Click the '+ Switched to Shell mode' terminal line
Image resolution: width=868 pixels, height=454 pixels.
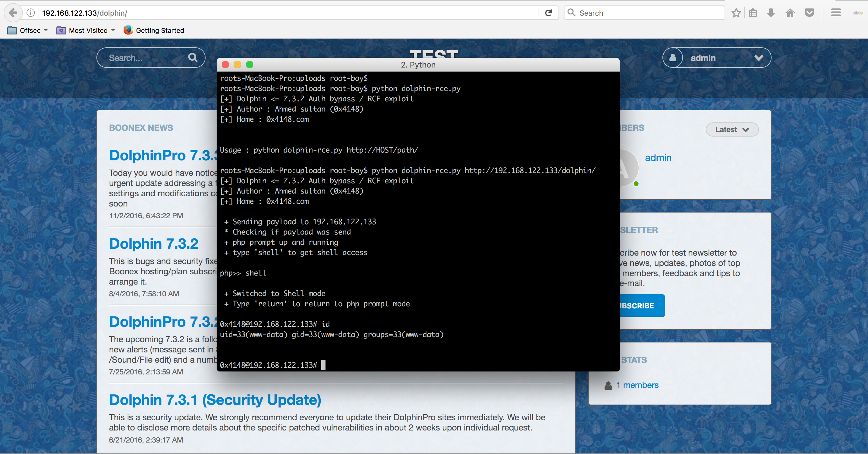(x=275, y=294)
